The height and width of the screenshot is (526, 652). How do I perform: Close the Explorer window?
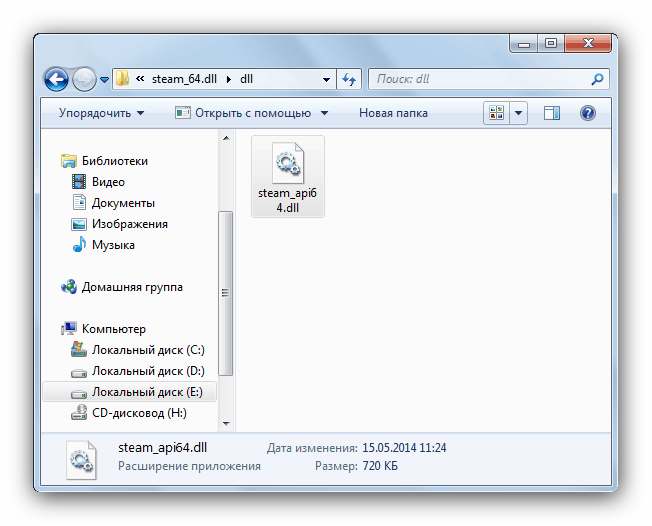click(588, 44)
